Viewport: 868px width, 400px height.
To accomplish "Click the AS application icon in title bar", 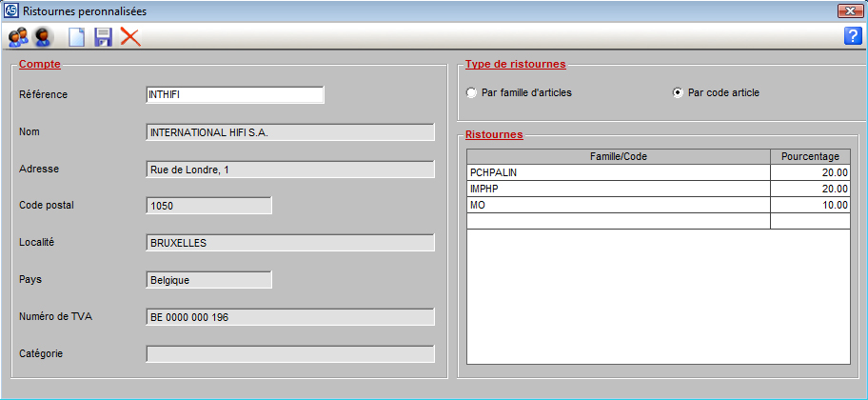I will [x=10, y=10].
